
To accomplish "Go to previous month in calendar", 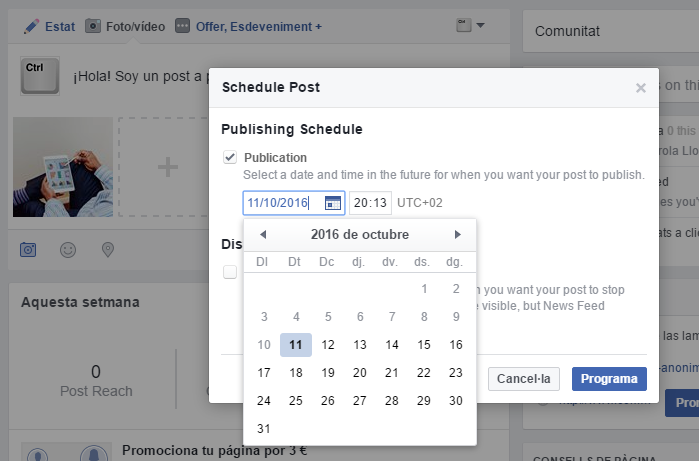I will (263, 235).
